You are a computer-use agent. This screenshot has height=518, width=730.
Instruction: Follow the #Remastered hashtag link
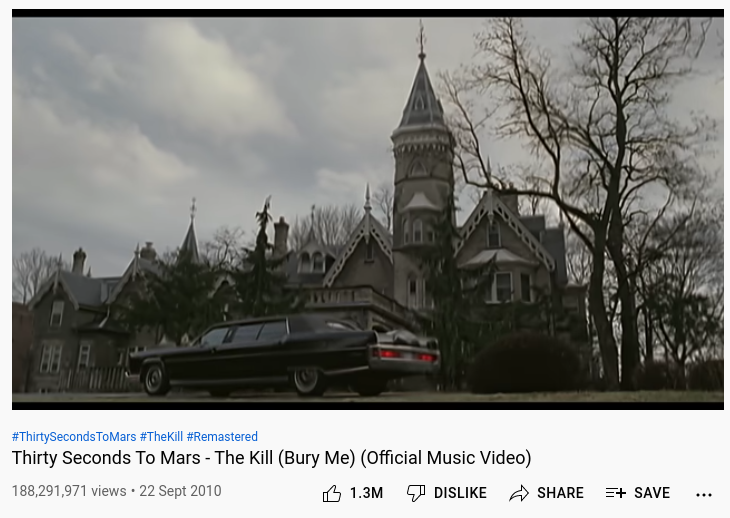[222, 437]
